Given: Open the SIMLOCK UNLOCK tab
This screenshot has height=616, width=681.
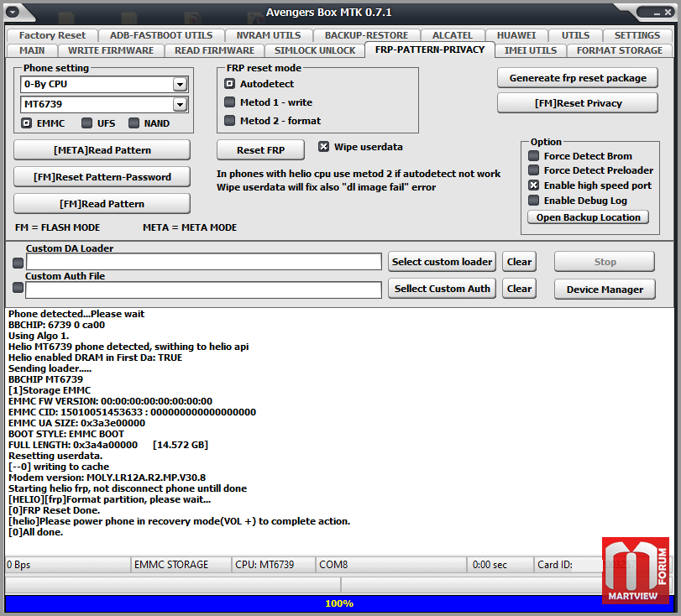Looking at the screenshot, I should click(315, 50).
